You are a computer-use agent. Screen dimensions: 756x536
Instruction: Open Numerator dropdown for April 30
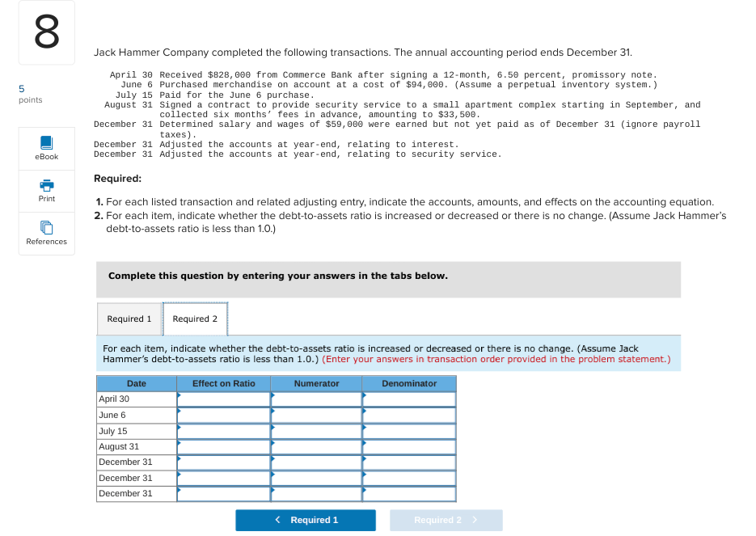316,399
